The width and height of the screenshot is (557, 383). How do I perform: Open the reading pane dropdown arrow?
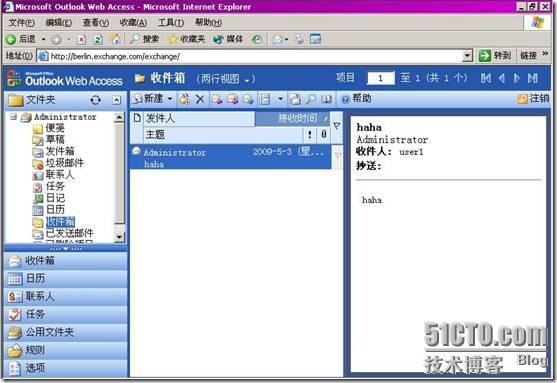tap(280, 99)
